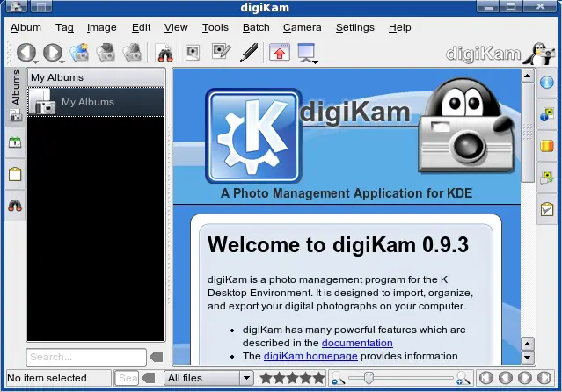Open the Camera menu

(x=303, y=27)
